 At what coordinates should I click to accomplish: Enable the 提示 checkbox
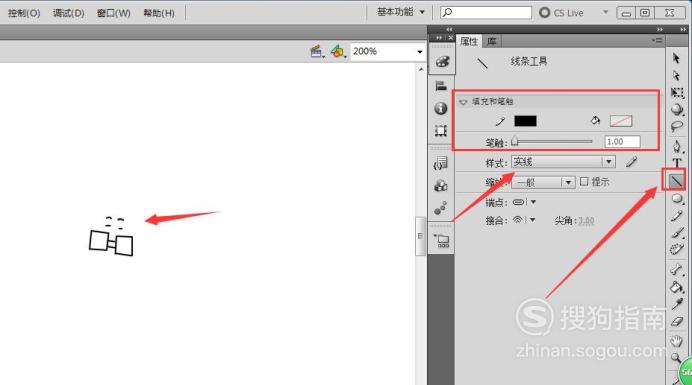click(x=584, y=181)
